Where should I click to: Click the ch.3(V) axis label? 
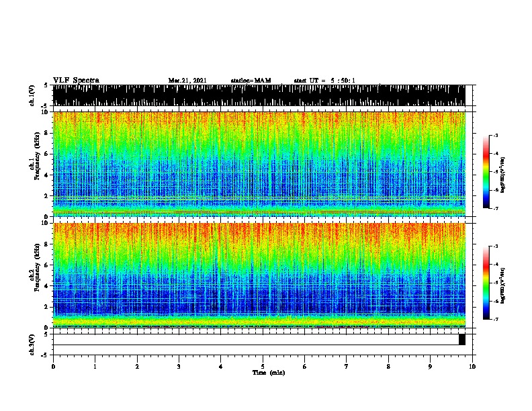pos(32,345)
